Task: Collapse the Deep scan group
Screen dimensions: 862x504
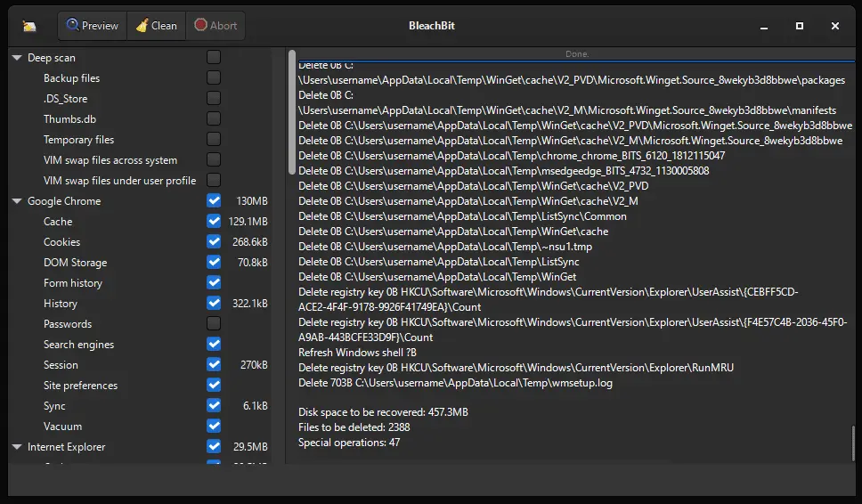Action: coord(17,58)
